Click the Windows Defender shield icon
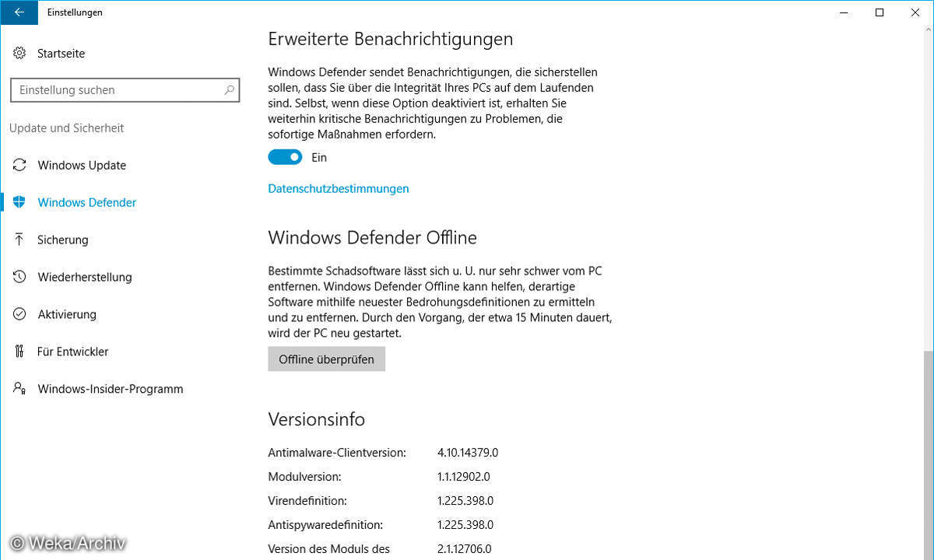 [x=19, y=202]
